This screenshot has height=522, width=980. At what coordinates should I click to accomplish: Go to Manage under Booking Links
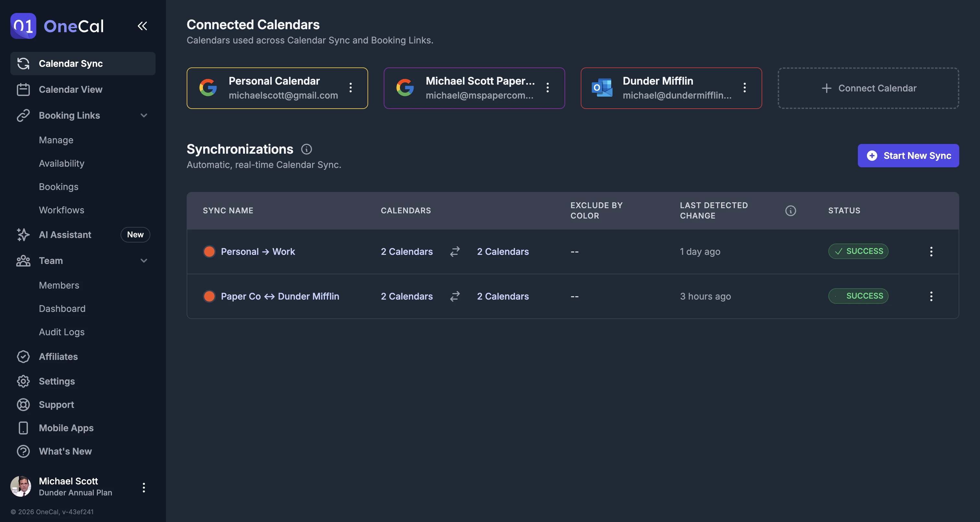(56, 140)
